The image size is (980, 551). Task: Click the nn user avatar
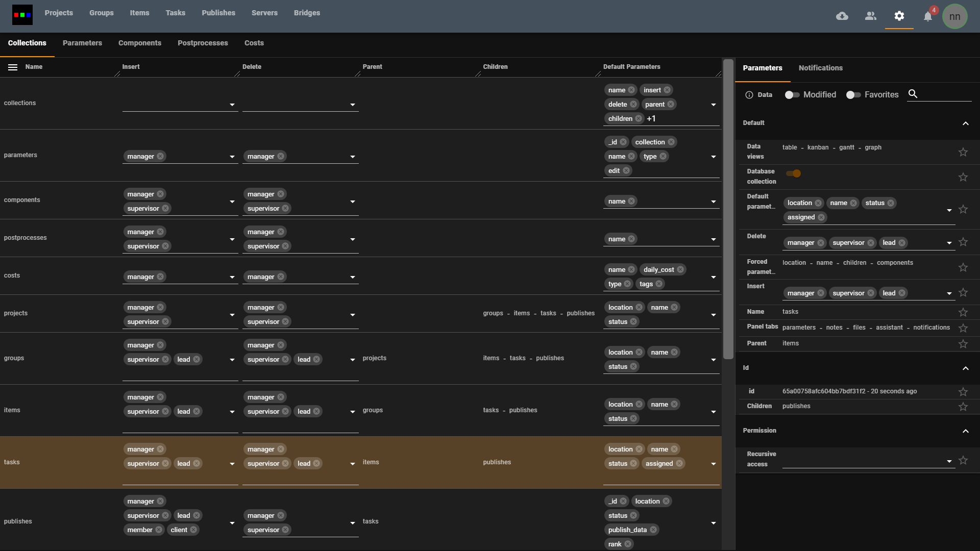pyautogui.click(x=954, y=16)
